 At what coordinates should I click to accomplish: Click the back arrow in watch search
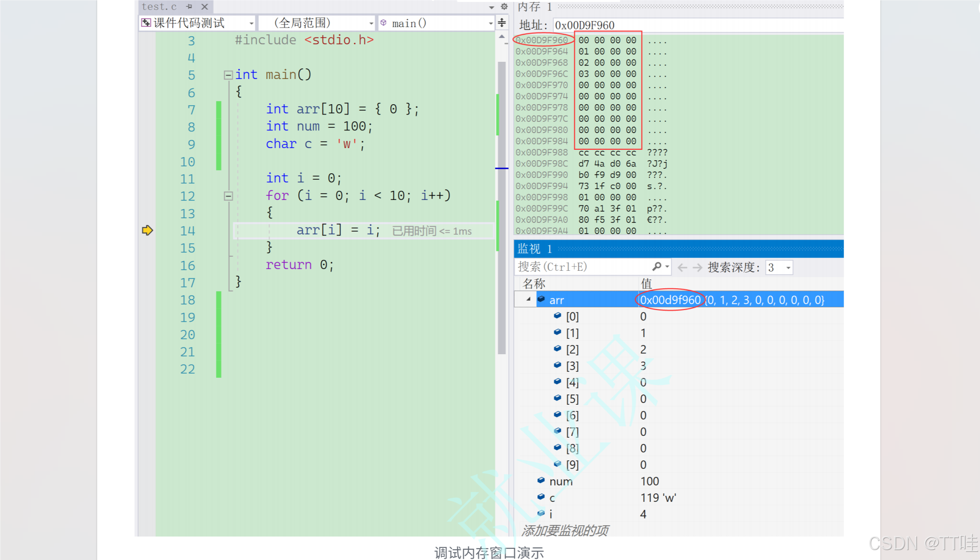point(683,268)
